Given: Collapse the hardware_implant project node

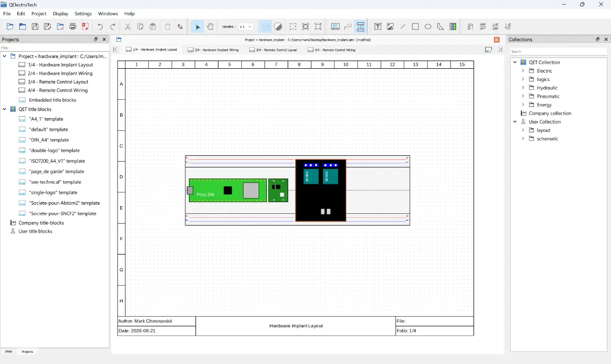Looking at the screenshot, I should click(x=5, y=56).
